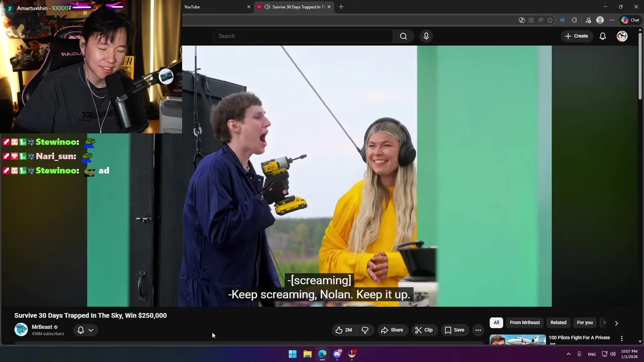Open the Edge extensions puzzle icon
Image resolution: width=644 pixels, height=362 pixels.
pyautogui.click(x=575, y=20)
